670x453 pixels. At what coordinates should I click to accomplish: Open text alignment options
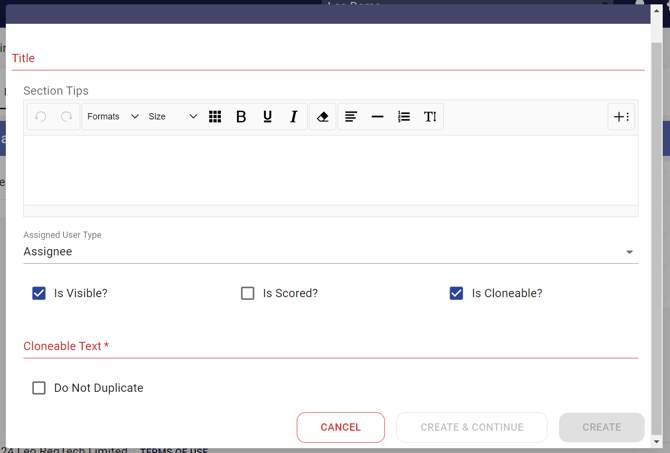pos(351,117)
